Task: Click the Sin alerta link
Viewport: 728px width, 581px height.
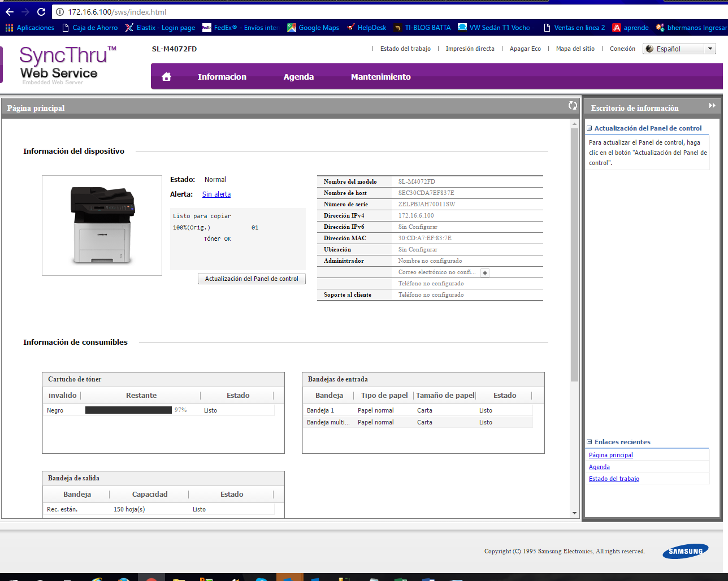Action: click(216, 194)
